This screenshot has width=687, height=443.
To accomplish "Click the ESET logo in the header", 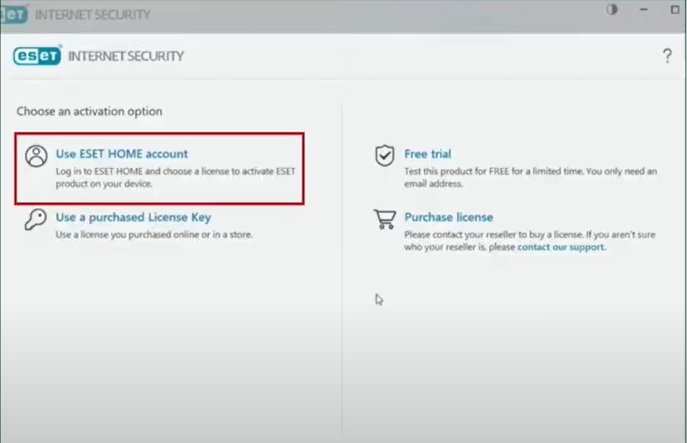I will tap(37, 56).
